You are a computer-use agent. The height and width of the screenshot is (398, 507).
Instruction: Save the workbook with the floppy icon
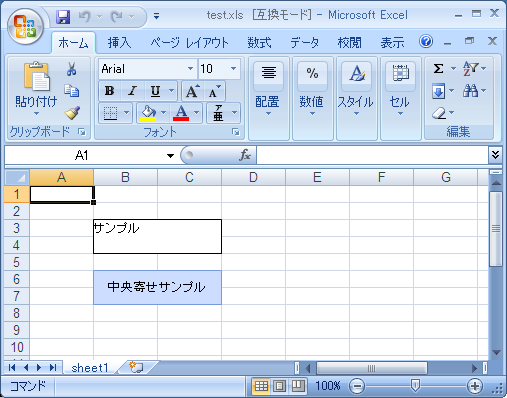63,16
